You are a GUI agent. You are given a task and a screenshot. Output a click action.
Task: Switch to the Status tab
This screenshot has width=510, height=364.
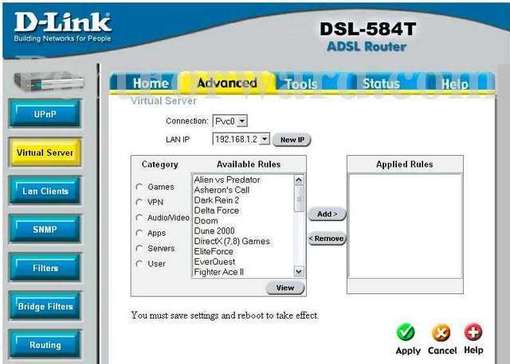click(381, 83)
